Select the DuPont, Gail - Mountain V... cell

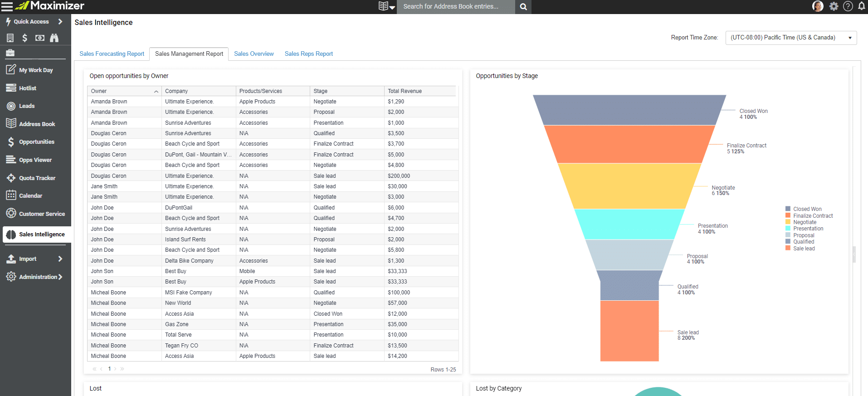tap(199, 155)
